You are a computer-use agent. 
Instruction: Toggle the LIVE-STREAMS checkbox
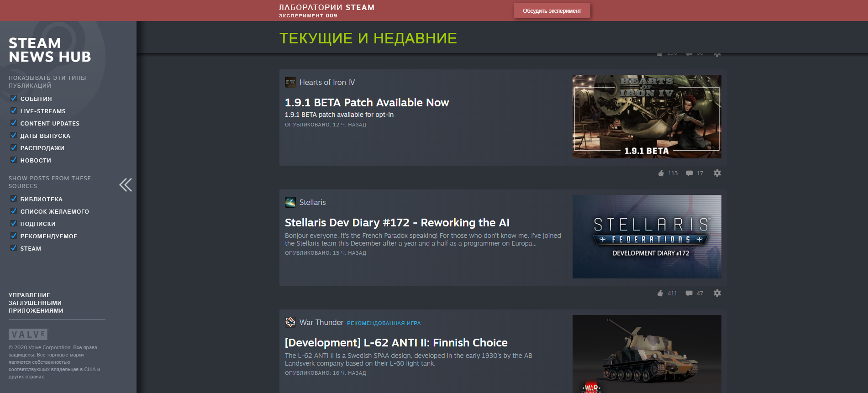coord(14,111)
